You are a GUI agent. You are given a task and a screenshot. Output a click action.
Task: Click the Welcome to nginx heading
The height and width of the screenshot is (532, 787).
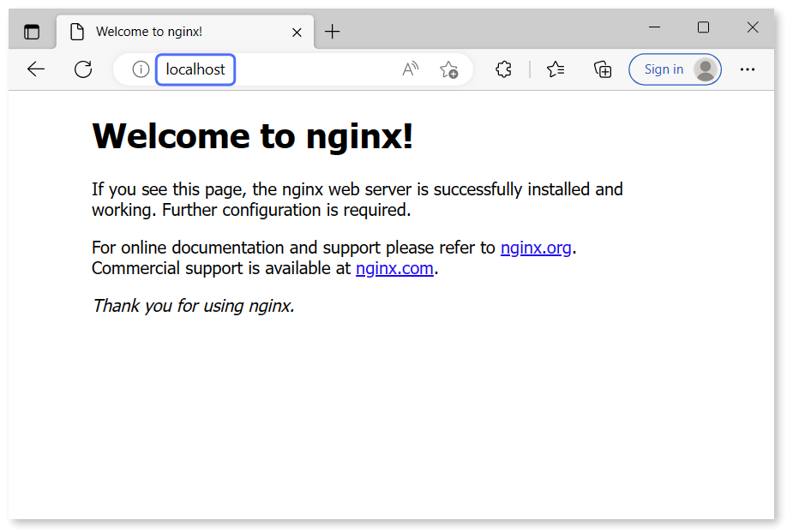click(x=252, y=135)
